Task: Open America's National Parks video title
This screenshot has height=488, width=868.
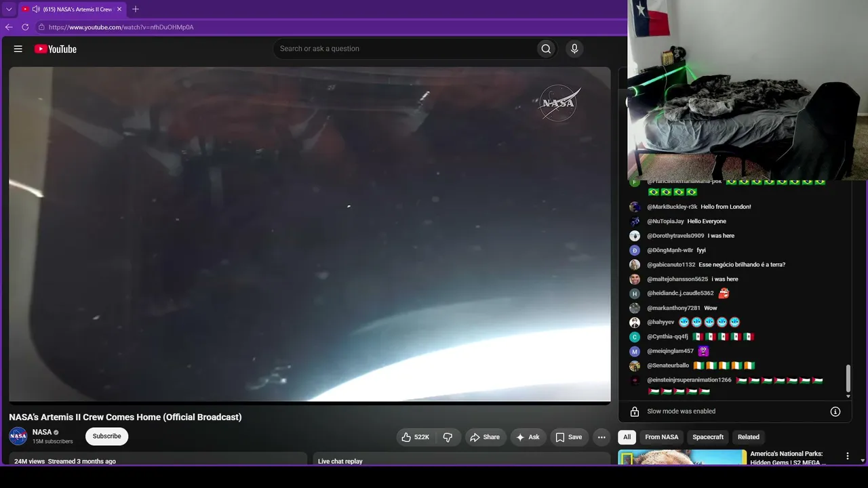Action: pos(788,457)
